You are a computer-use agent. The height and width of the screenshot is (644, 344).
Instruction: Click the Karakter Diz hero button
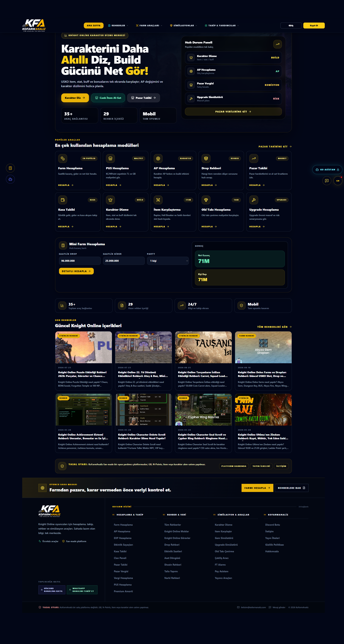click(75, 98)
